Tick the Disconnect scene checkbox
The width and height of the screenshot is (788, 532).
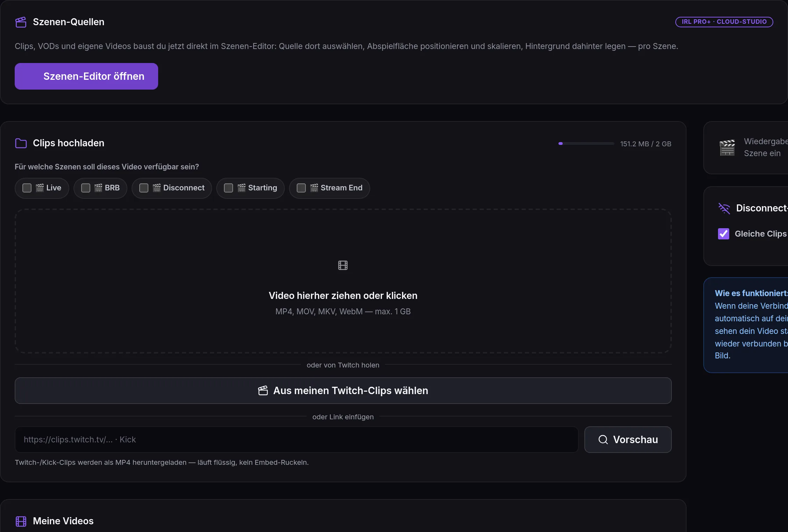[144, 188]
